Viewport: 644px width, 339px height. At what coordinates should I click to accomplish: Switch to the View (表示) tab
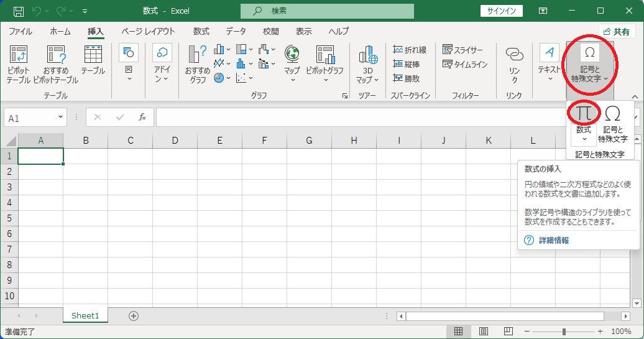[x=303, y=32]
